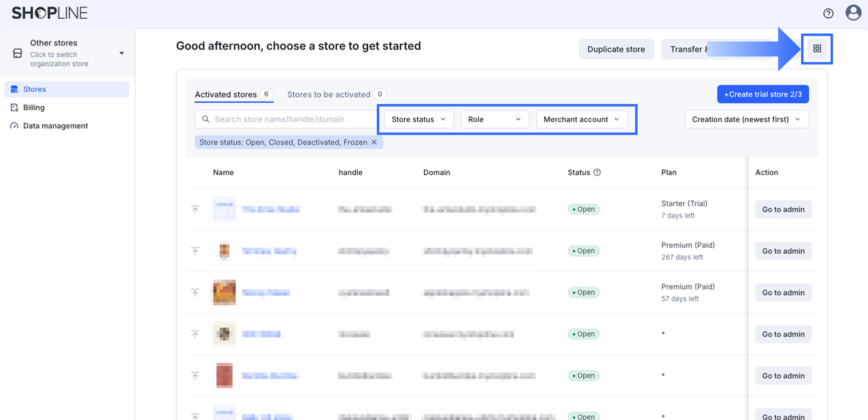Expand the Store status dropdown
The height and width of the screenshot is (420, 868).
(418, 119)
